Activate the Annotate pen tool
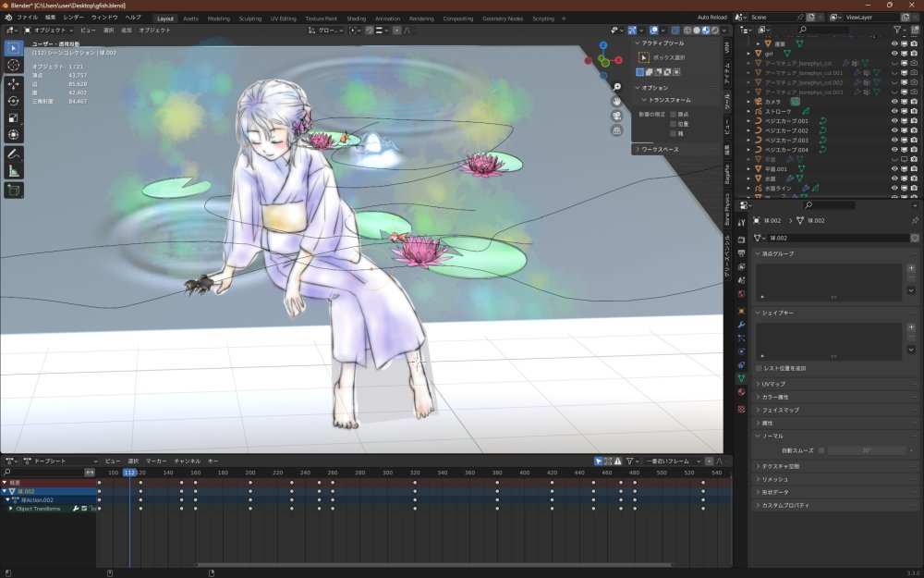The image size is (924, 578). 14,154
